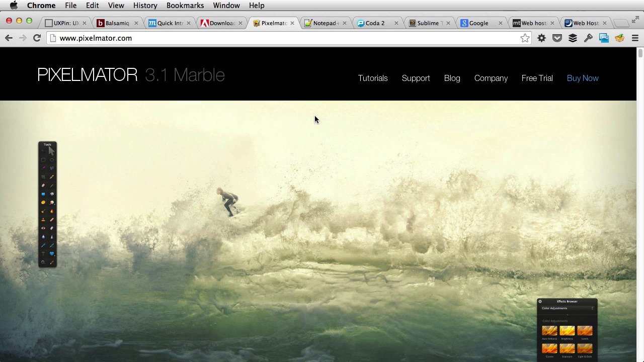The image size is (644, 362).
Task: Close the Effects Browser panel
Action: pos(540,302)
